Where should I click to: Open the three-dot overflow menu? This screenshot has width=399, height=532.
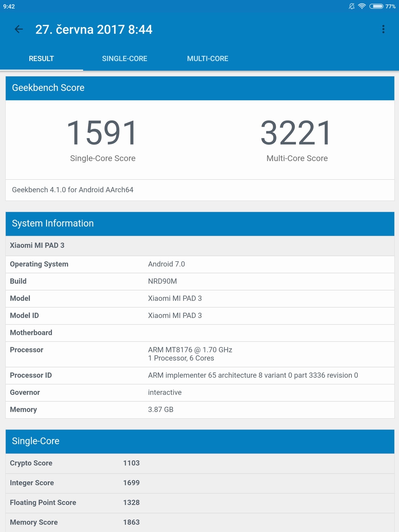pyautogui.click(x=383, y=29)
